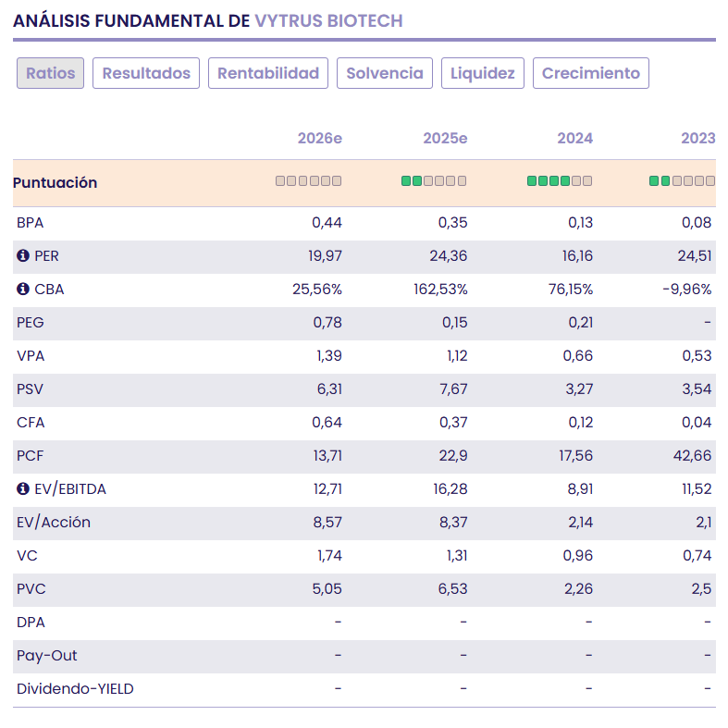
Task: Click the info icon next to CBA
Action: click(23, 290)
